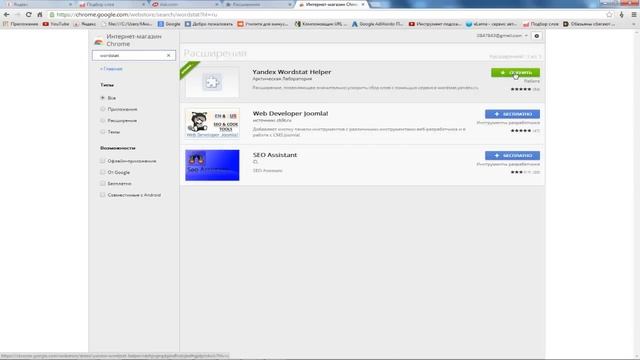640x360 pixels.
Task: Click the blue Бесплатно button for SEO Assistant
Action: [x=512, y=156]
